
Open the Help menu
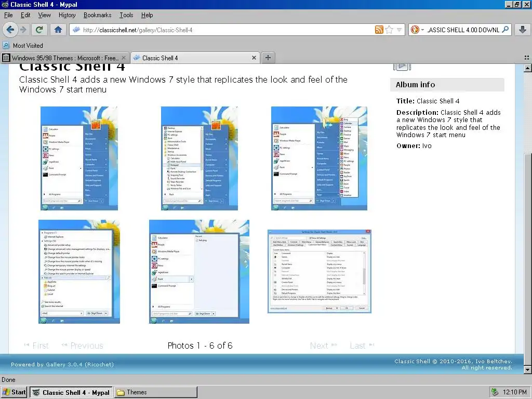(x=147, y=15)
